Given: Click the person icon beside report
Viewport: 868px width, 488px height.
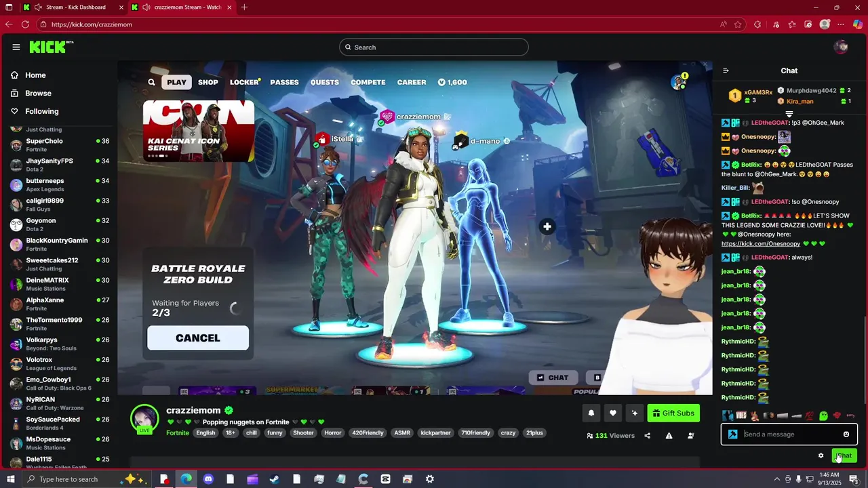Looking at the screenshot, I should (690, 436).
